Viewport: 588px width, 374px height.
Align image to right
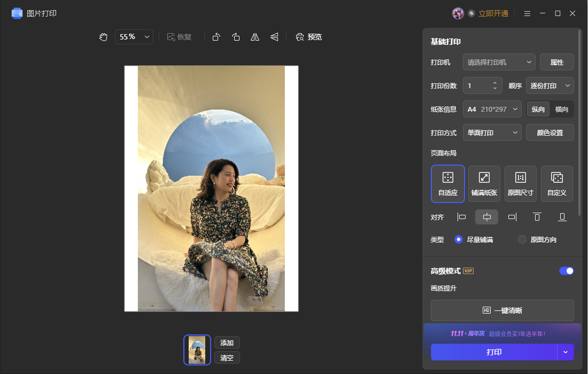512,217
